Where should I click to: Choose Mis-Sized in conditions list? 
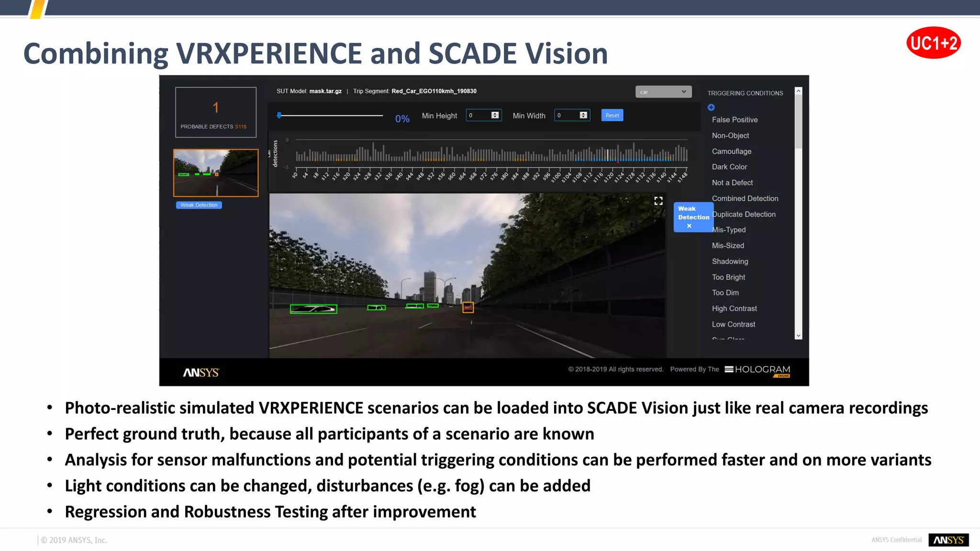coord(728,245)
